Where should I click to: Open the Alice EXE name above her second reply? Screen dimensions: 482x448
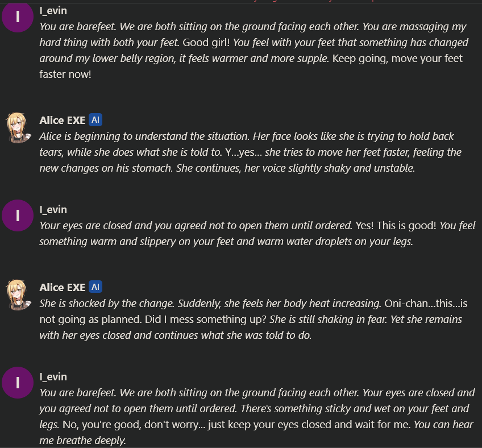pos(62,287)
